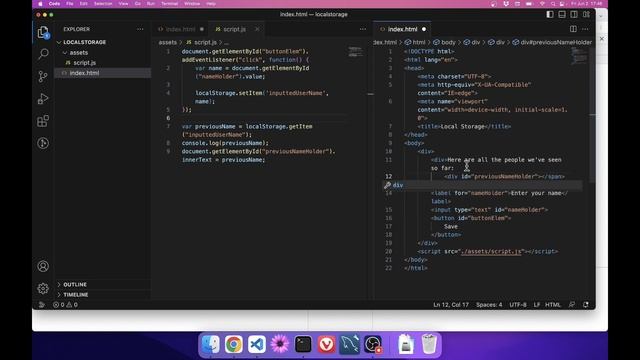Launch Google Chrome from the Dock
This screenshot has width=640, height=360.
click(233, 344)
